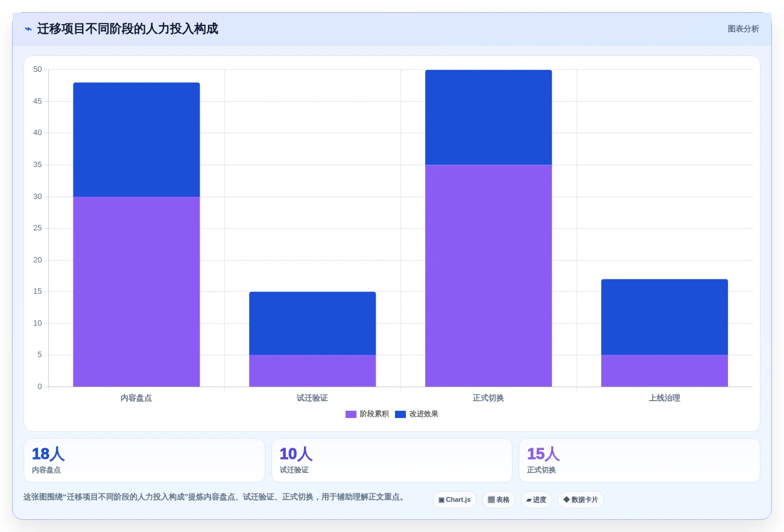Click the y-axis value 35
This screenshot has width=784, height=532.
pyautogui.click(x=37, y=165)
